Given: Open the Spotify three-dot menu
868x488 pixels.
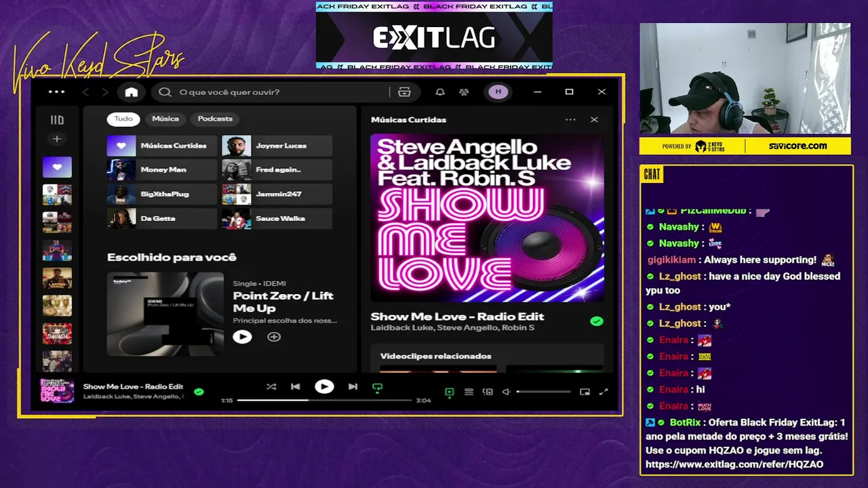Looking at the screenshot, I should click(57, 92).
